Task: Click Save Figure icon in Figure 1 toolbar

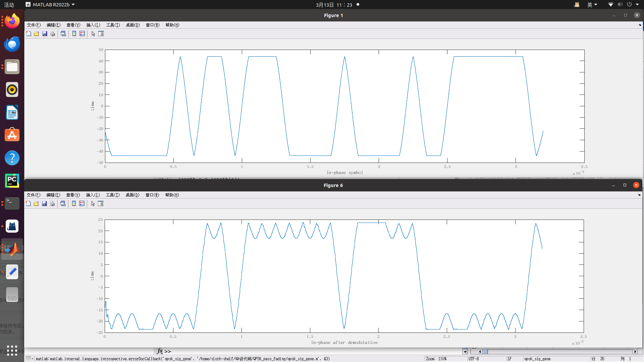Action: pyautogui.click(x=45, y=34)
